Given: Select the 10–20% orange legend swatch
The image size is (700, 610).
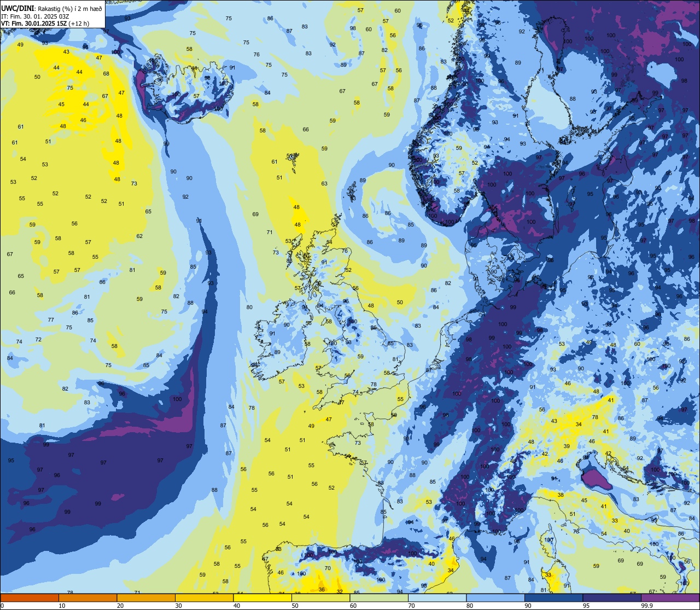Looking at the screenshot, I should pos(87,598).
